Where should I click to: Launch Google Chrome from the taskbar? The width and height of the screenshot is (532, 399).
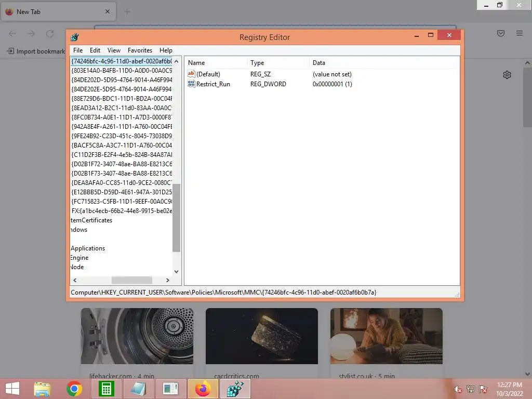[74, 389]
